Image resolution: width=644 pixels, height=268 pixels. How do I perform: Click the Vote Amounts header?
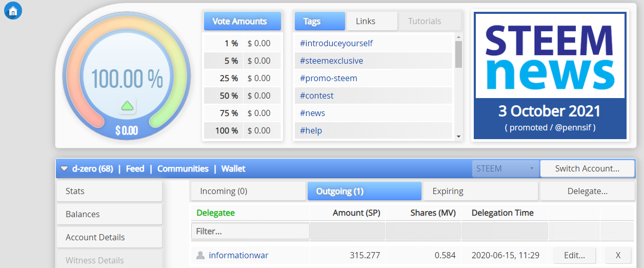point(243,21)
